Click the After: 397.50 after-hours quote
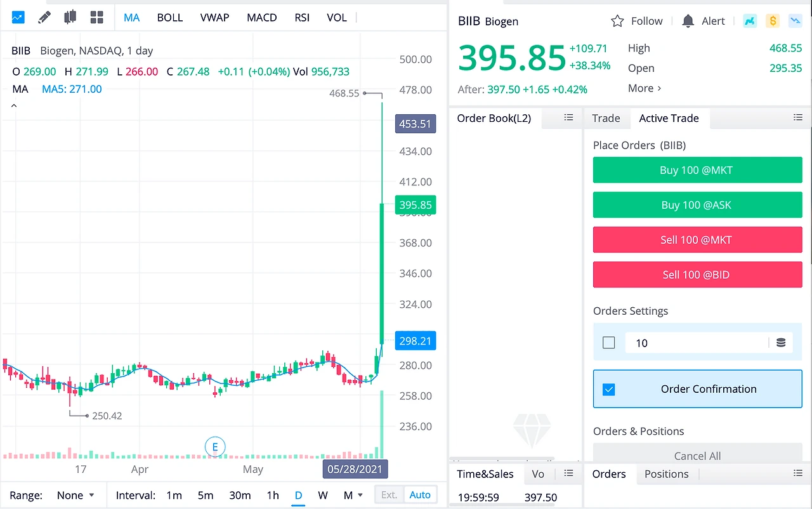This screenshot has width=812, height=509. [x=523, y=89]
